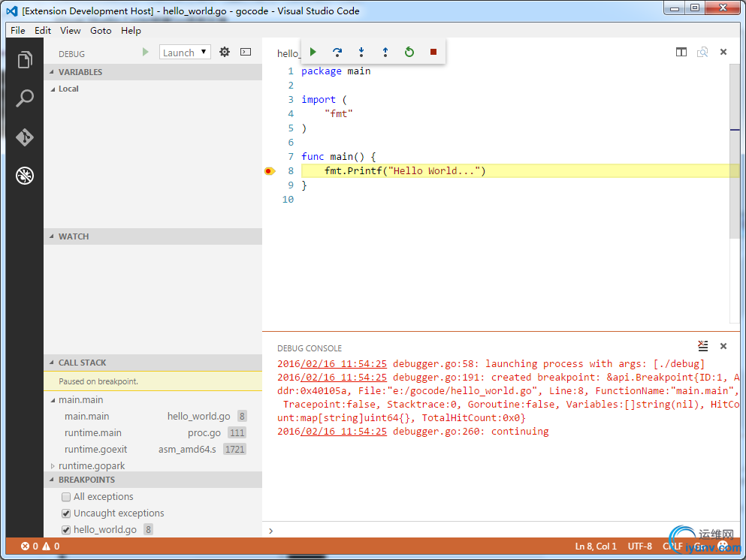The image size is (746, 560).
Task: Enable the All exceptions checkbox
Action: pos(66,497)
